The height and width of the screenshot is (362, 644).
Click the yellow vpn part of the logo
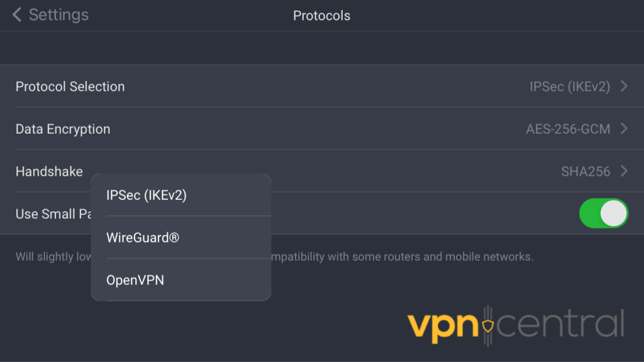point(443,324)
